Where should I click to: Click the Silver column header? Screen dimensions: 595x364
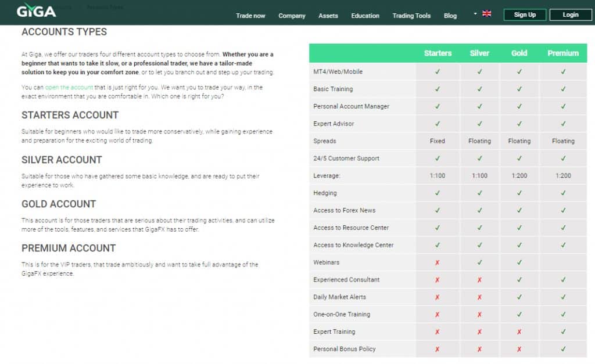click(479, 53)
